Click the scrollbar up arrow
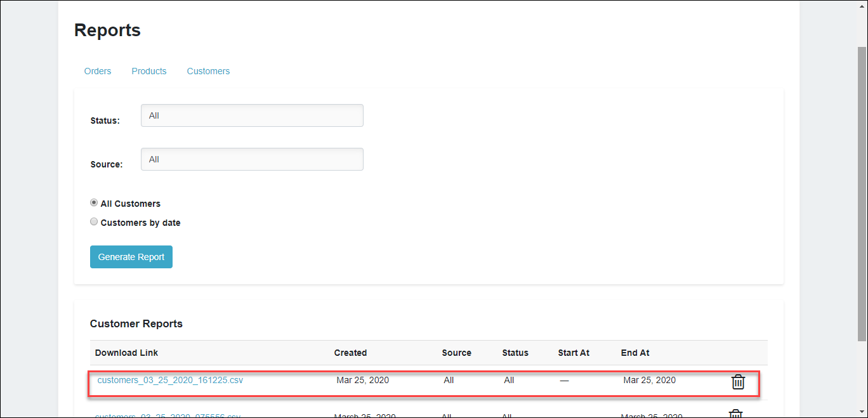The height and width of the screenshot is (418, 868). [x=863, y=5]
